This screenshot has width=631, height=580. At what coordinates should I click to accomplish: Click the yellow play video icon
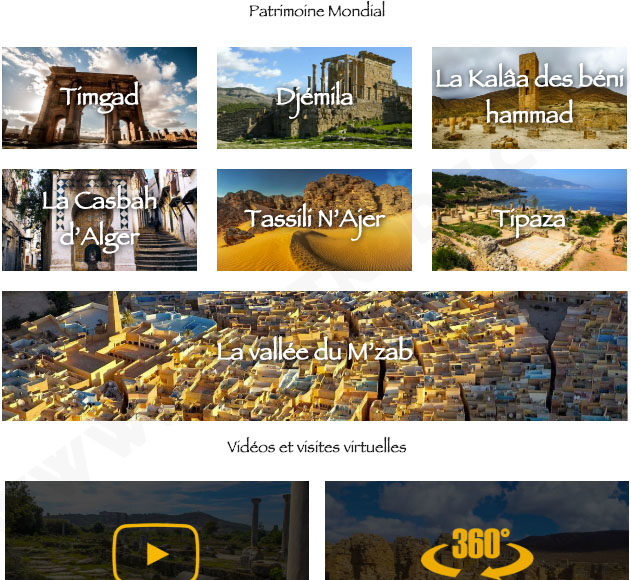pyautogui.click(x=156, y=552)
